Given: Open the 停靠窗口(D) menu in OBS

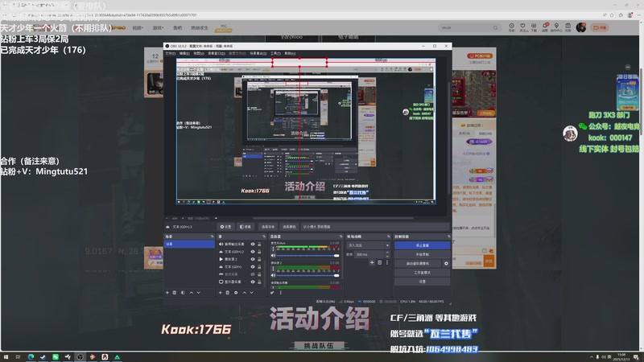Looking at the screenshot, I should 217,53.
